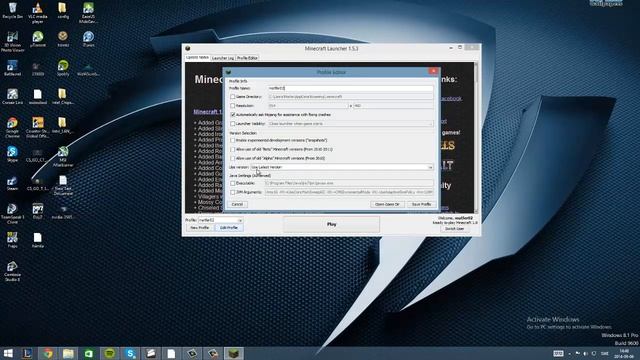
Task: Click Cancel in Profile Editor dialog
Action: click(x=237, y=204)
